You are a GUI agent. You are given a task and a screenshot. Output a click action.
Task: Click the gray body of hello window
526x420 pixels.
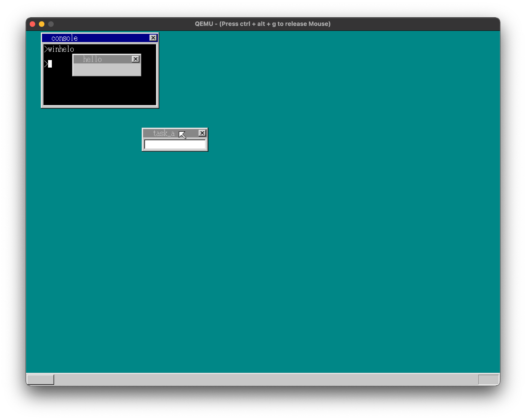[x=107, y=69]
